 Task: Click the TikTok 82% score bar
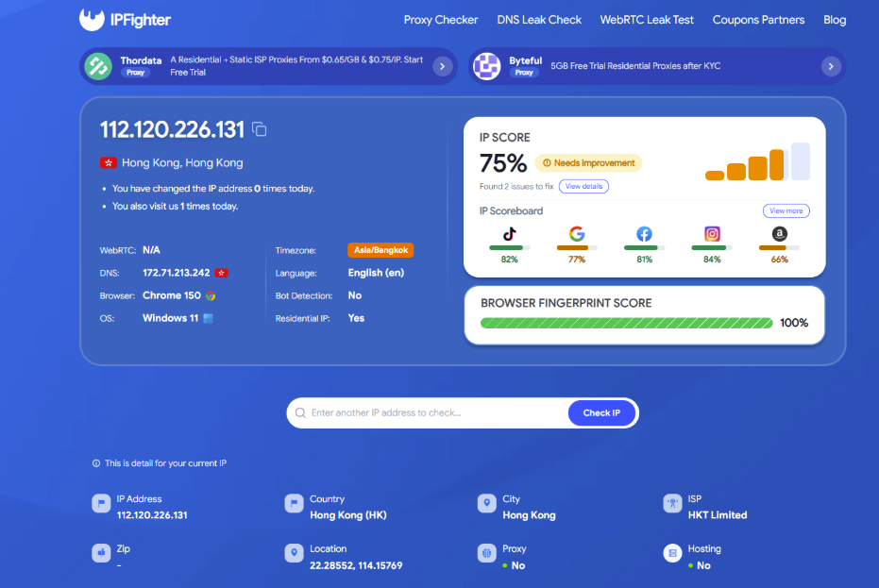point(509,248)
